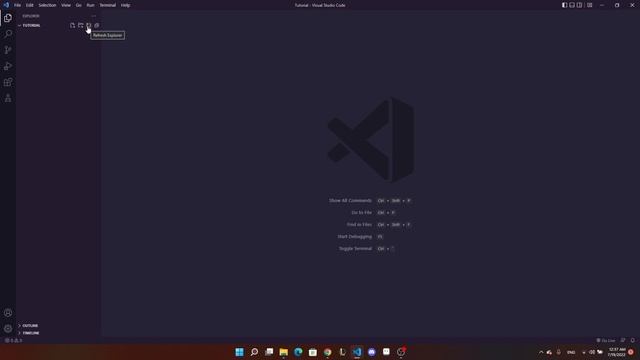Collapse folders in Explorer icon
This screenshot has width=640, height=360.
pyautogui.click(x=97, y=25)
